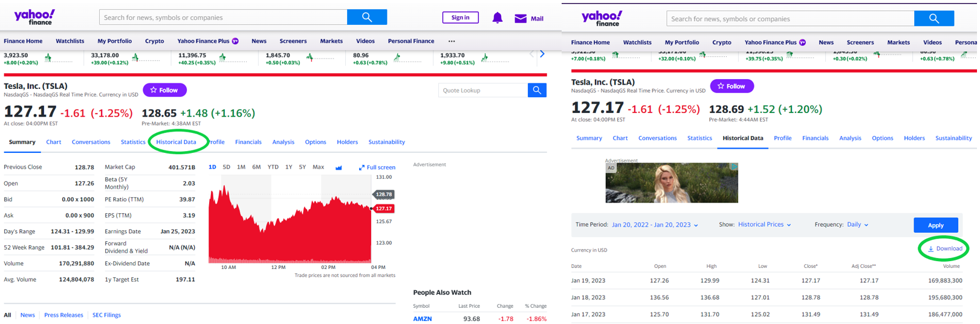980x324 pixels.
Task: Click the Market Cap value 401.571B
Action: 181,167
